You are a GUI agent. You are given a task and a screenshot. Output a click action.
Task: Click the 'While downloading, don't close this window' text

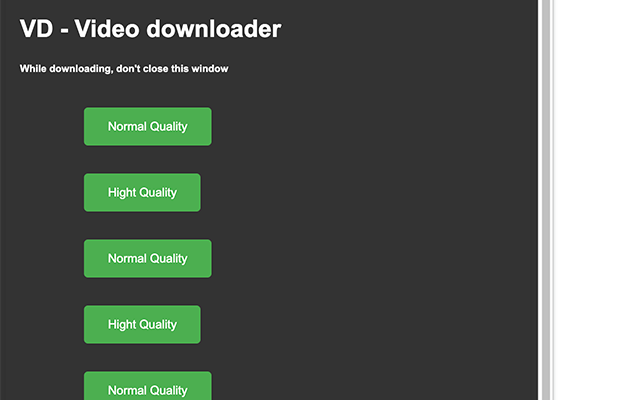coord(124,69)
